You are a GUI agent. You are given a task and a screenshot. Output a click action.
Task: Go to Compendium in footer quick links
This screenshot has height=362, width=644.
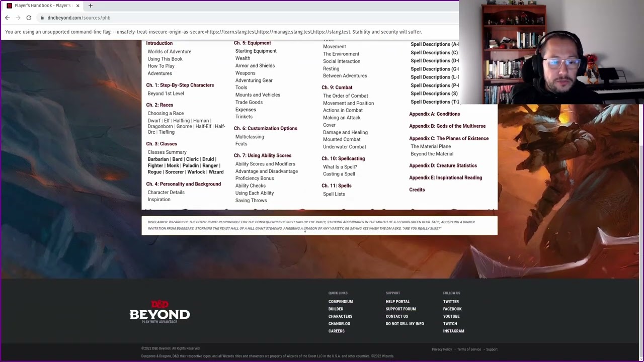click(341, 302)
